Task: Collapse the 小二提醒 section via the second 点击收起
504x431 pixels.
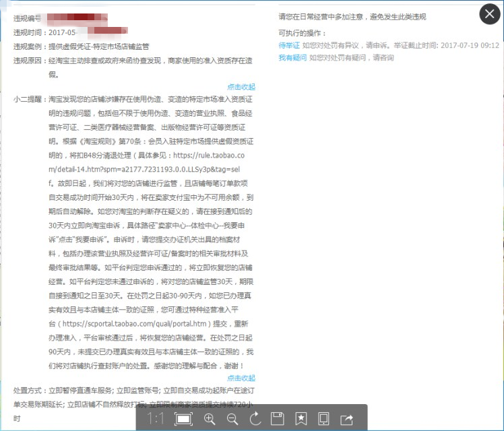Action: tap(241, 378)
